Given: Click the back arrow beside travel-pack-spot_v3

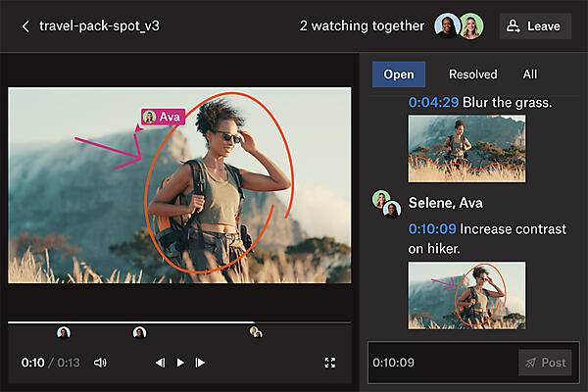Looking at the screenshot, I should 25,26.
